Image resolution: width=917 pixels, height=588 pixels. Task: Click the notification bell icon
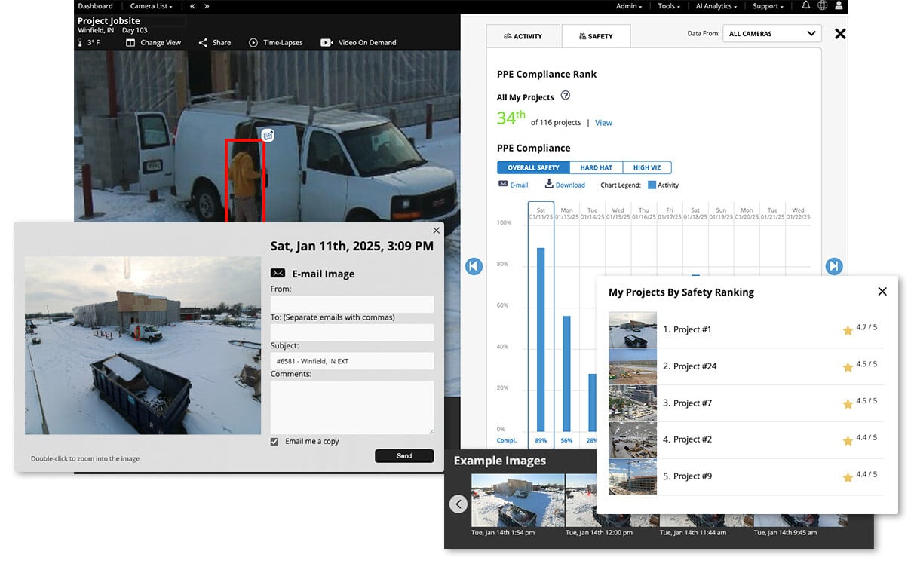(x=806, y=6)
